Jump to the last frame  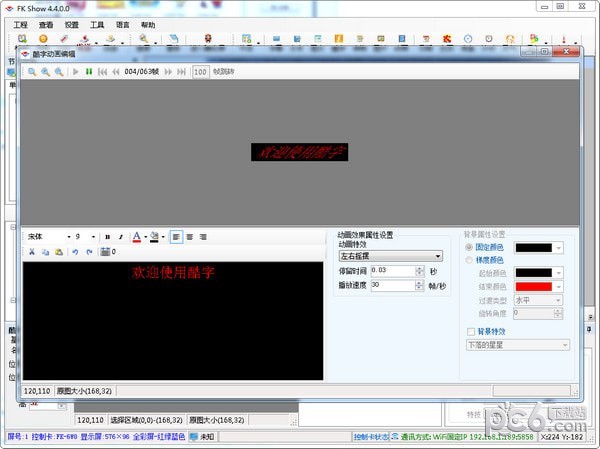pyautogui.click(x=180, y=72)
